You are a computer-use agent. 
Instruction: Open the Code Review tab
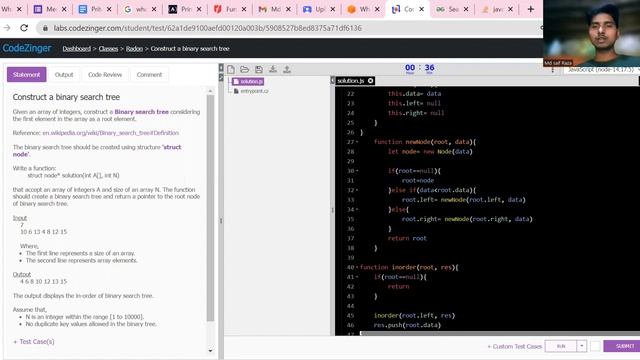(105, 75)
